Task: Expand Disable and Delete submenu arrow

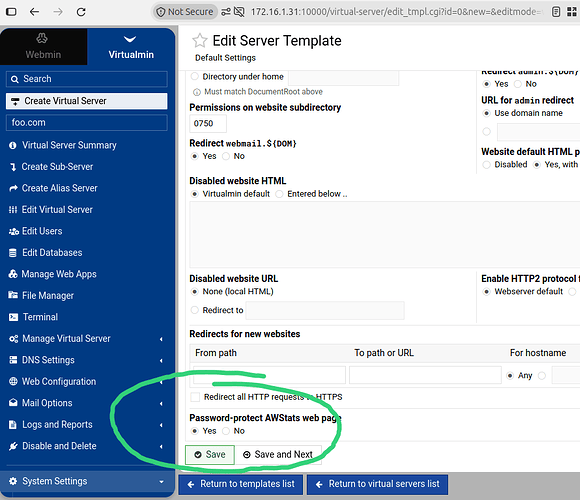Action: (x=161, y=447)
